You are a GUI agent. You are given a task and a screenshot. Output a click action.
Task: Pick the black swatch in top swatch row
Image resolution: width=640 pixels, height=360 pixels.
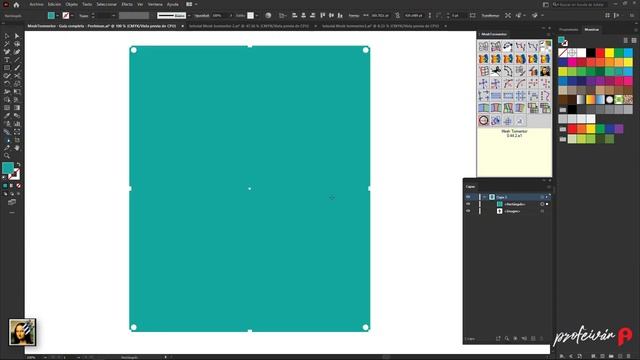click(x=591, y=52)
